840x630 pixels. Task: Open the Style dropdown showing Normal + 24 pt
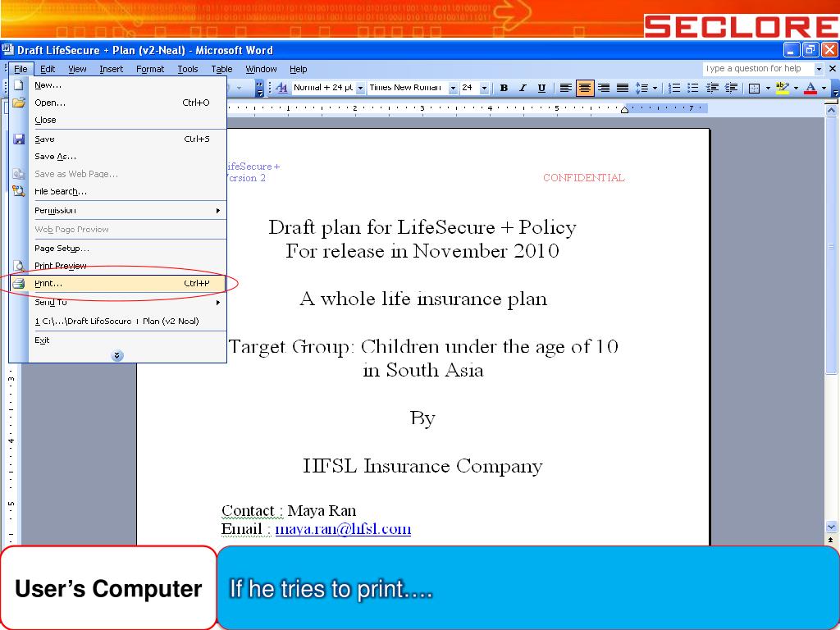[x=361, y=88]
